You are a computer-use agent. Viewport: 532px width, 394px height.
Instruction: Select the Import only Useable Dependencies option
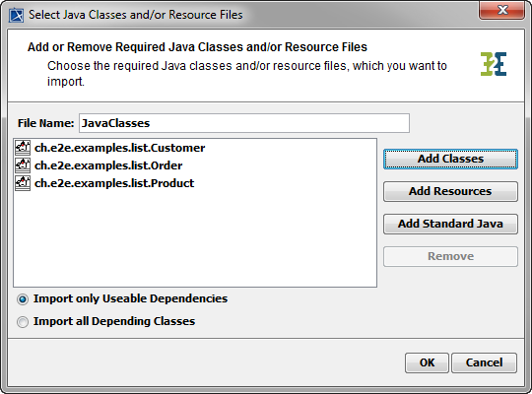[23, 299]
